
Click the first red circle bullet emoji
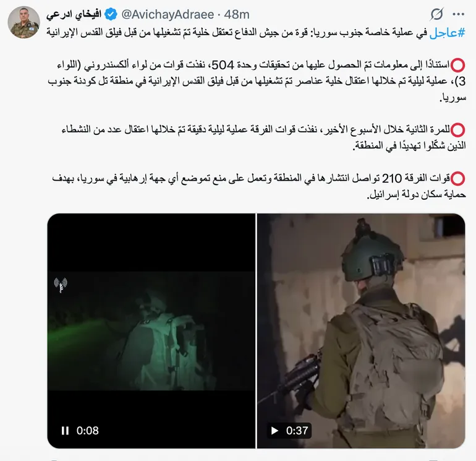click(x=458, y=65)
